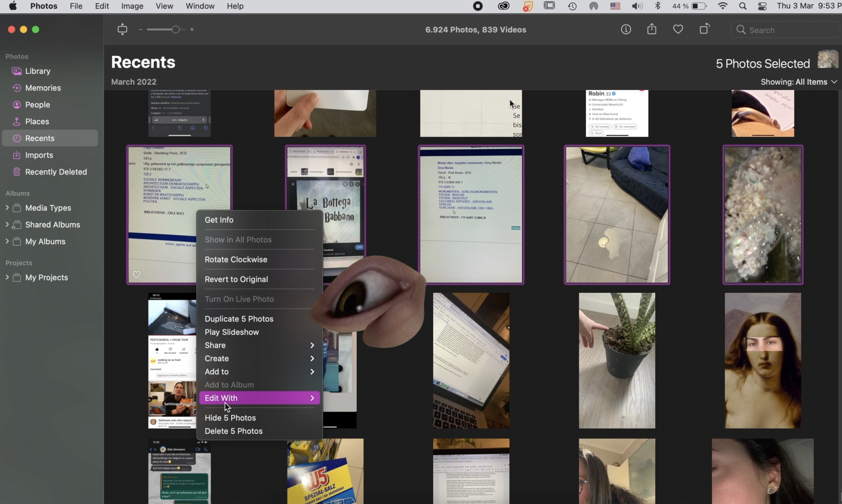Screen dimensions: 842x504
Task: Click the Rotate toolbar icon
Action: (x=705, y=29)
